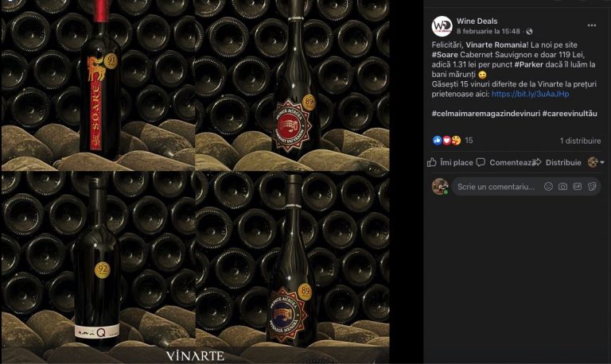Click the Vinarte Romania page mention

tap(496, 45)
